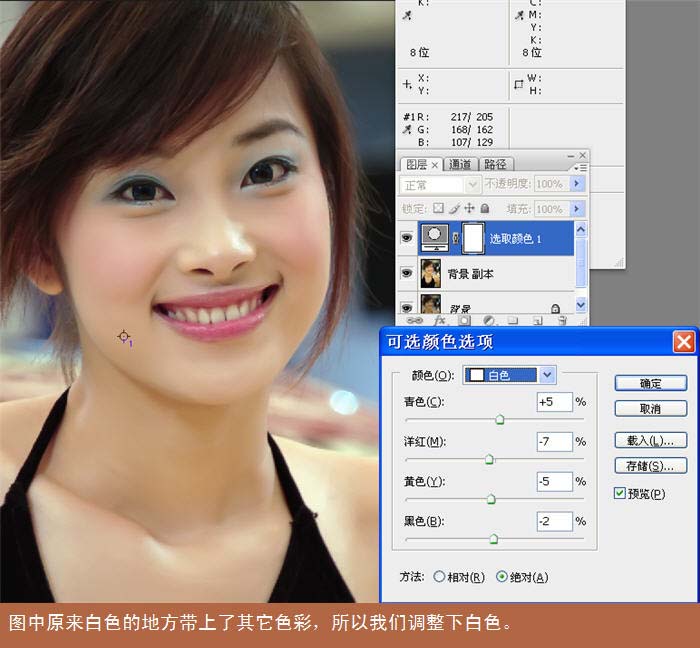Click the selective color adjustment layer thumbnail
This screenshot has width=700, height=648.
(435, 238)
